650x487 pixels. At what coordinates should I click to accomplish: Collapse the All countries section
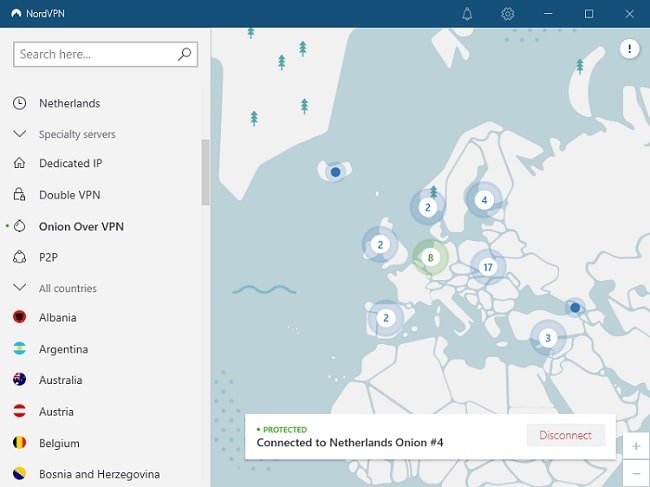19,287
